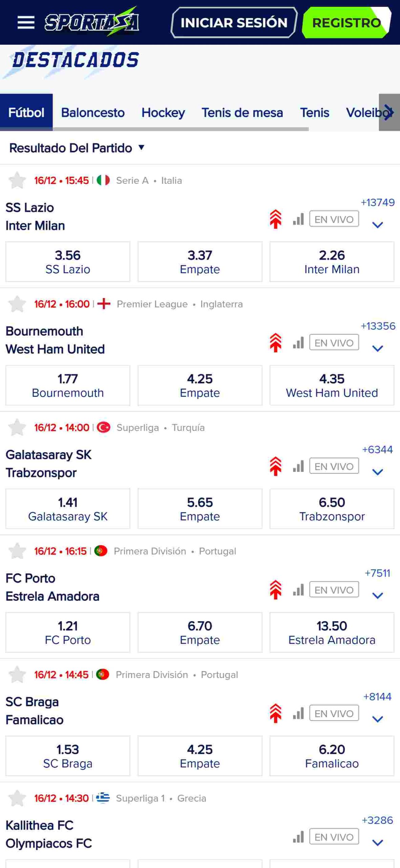Click red boost arrows on FC Porto match
This screenshot has width=400, height=868.
(276, 590)
